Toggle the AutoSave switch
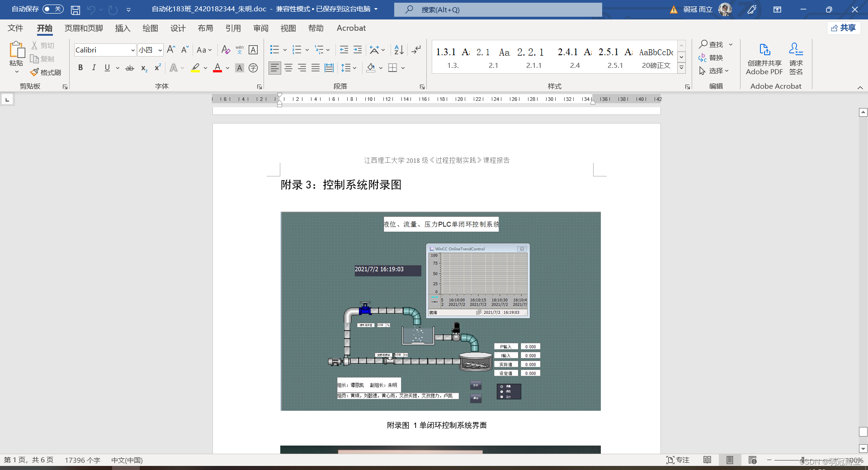The image size is (868, 470). pyautogui.click(x=53, y=9)
